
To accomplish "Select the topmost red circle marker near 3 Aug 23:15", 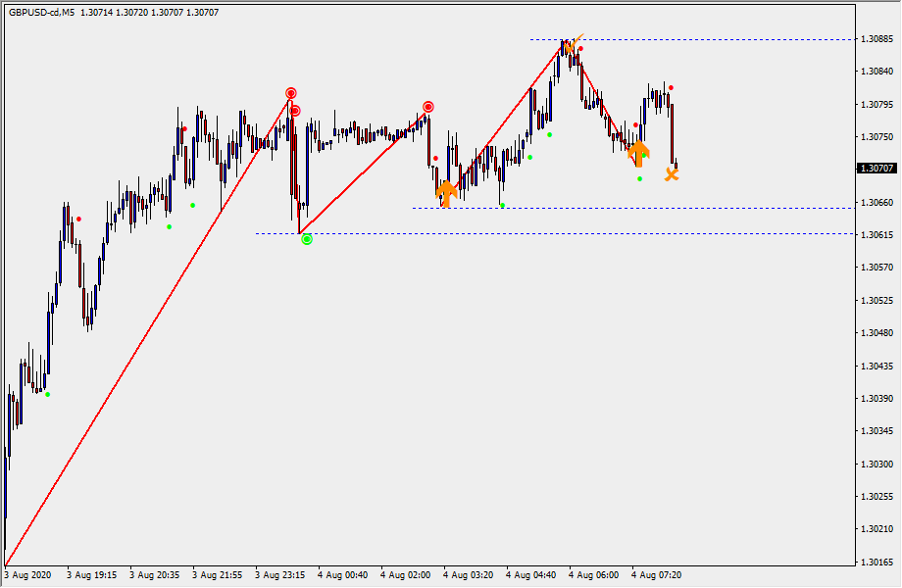I will click(x=291, y=93).
